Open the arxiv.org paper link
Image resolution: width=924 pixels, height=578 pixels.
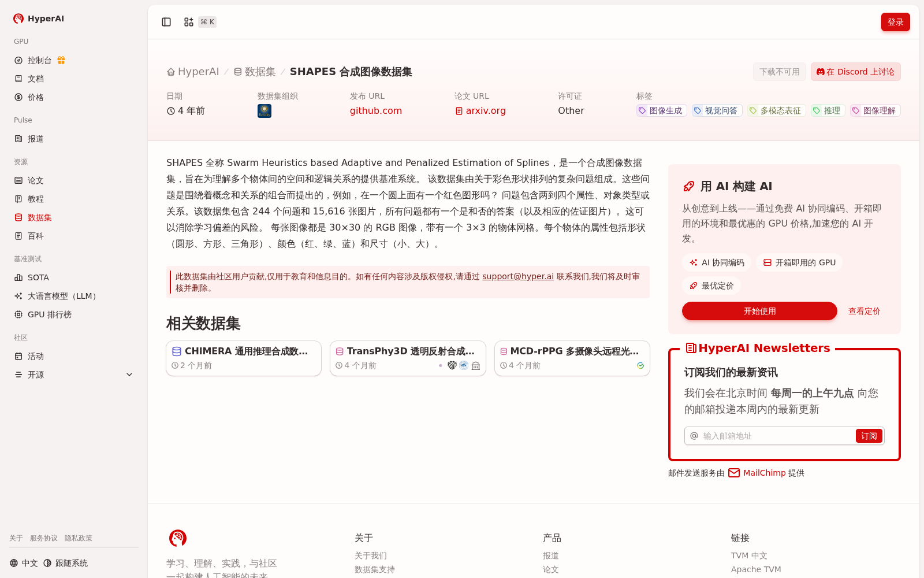click(x=480, y=110)
